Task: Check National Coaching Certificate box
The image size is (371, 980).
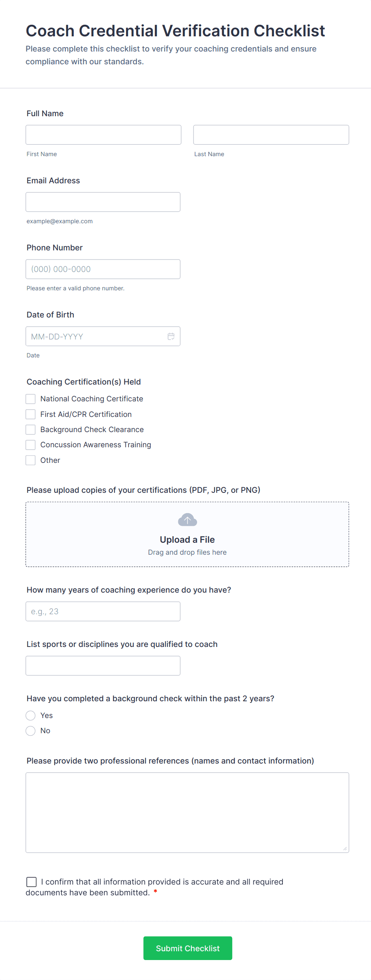Action: point(31,399)
